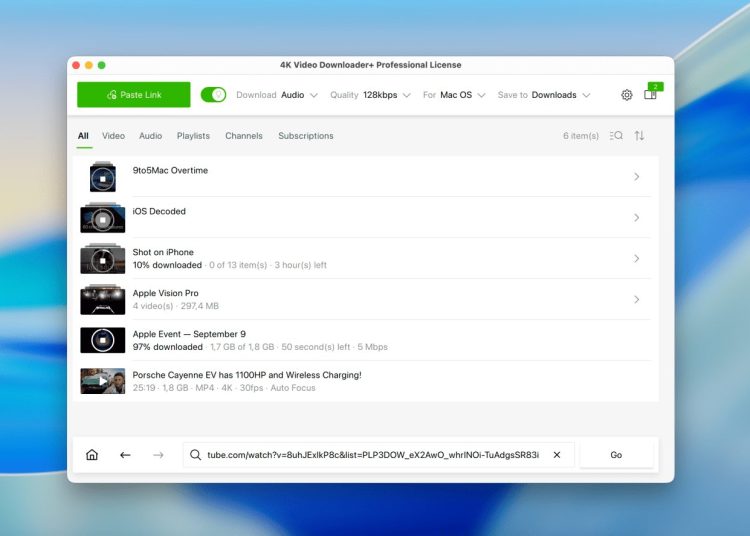Clear the URL with the X icon

click(x=557, y=455)
